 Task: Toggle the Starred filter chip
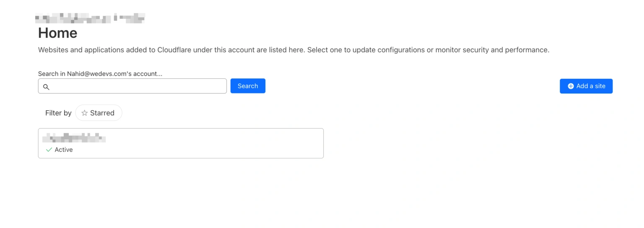coord(99,113)
